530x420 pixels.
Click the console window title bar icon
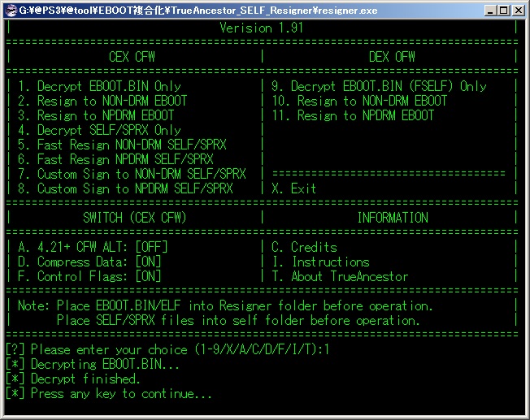[11, 11]
